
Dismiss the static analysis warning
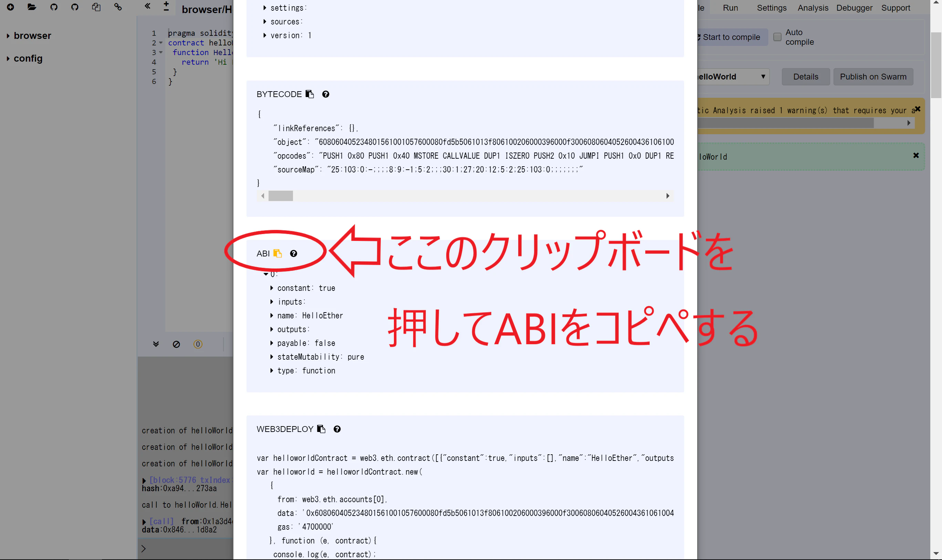tap(918, 109)
